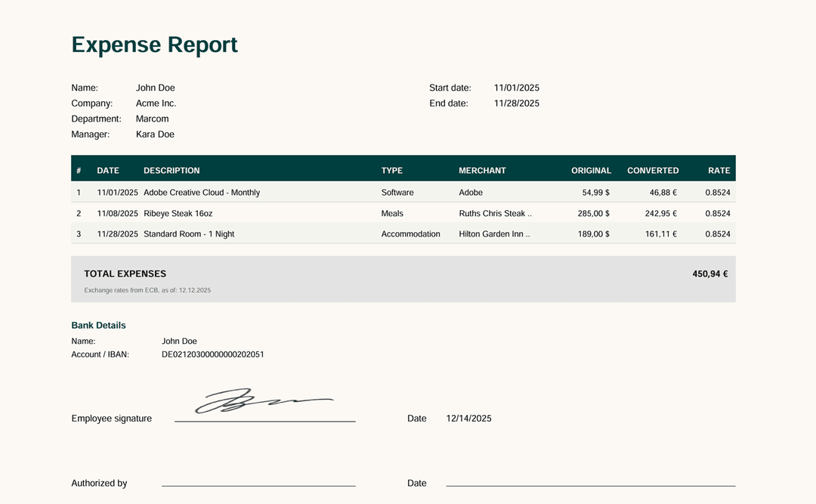Select the Bank Details heading
816x504 pixels.
click(98, 325)
